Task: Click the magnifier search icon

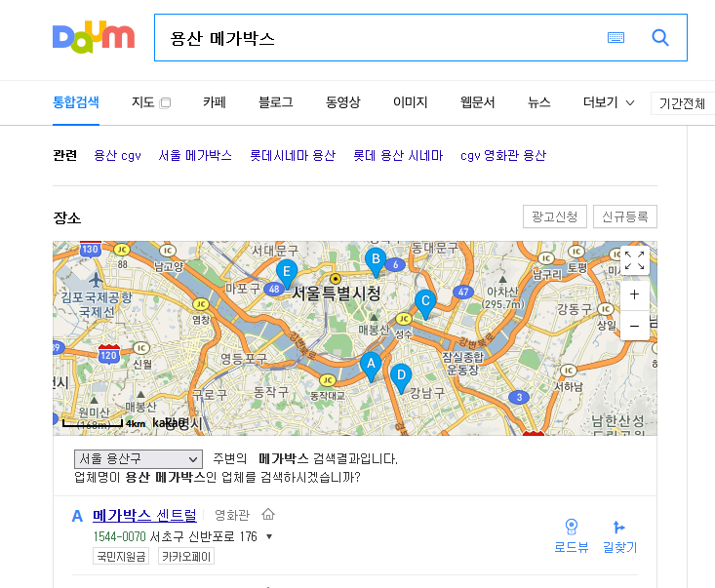Action: (659, 37)
